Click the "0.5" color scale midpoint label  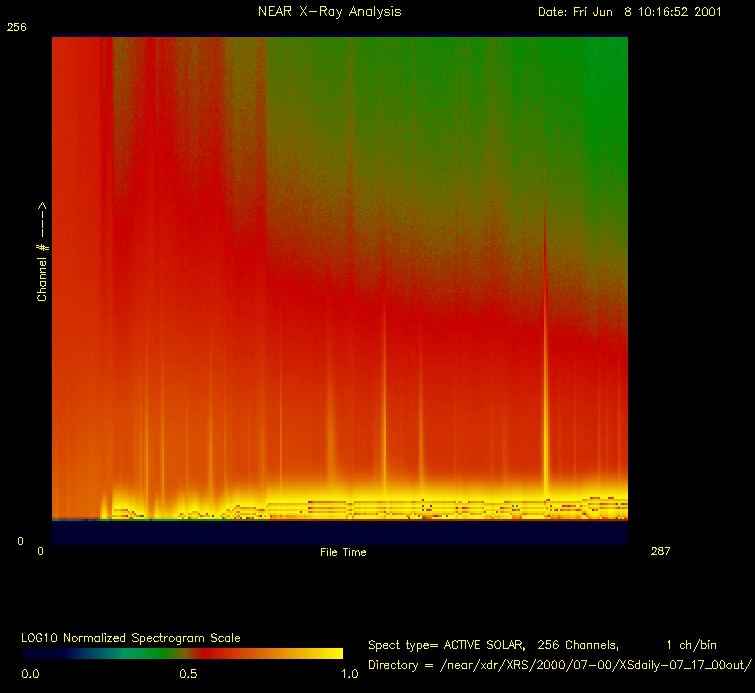(188, 674)
